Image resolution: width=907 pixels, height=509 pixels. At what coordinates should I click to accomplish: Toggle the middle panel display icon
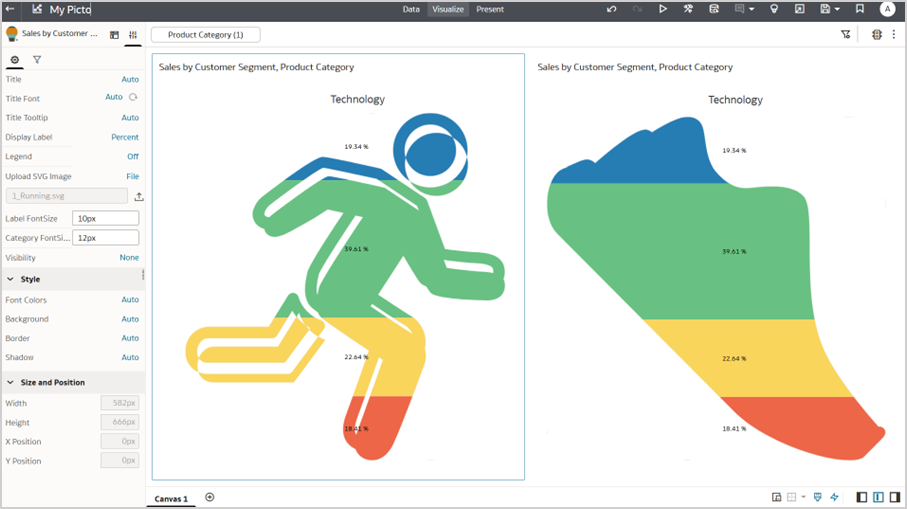pos(878,497)
